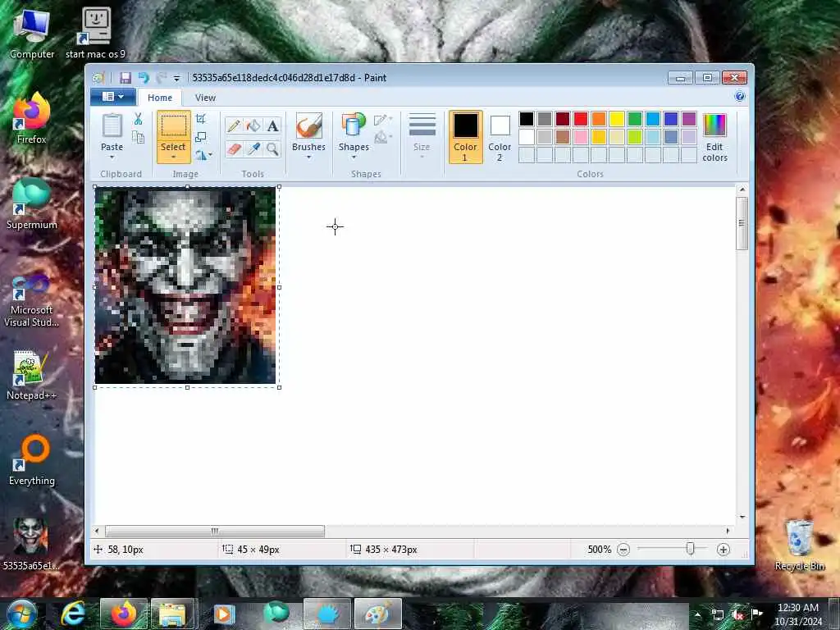Image resolution: width=840 pixels, height=630 pixels.
Task: Click the Firefox desktop shortcut
Action: (x=32, y=118)
